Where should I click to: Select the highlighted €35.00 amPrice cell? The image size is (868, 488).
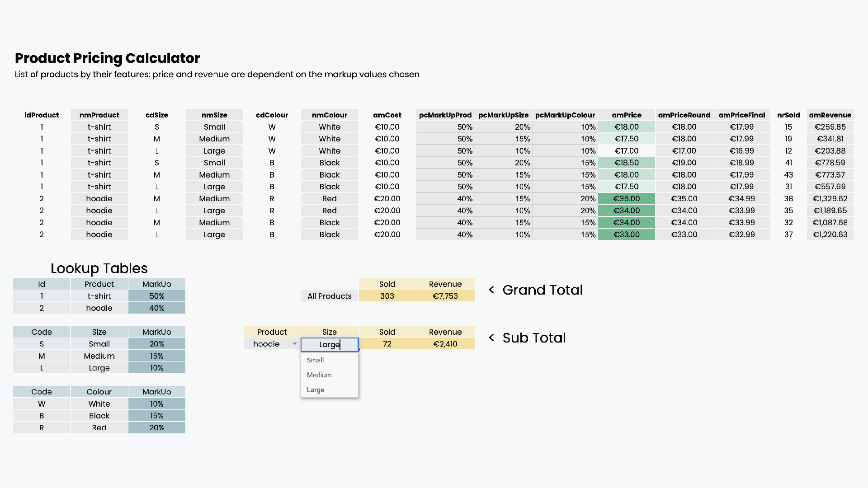626,198
